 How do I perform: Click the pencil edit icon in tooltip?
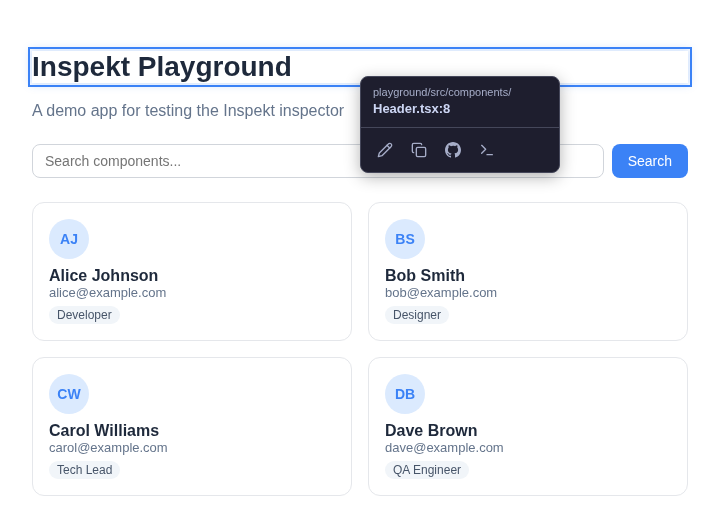(x=385, y=150)
